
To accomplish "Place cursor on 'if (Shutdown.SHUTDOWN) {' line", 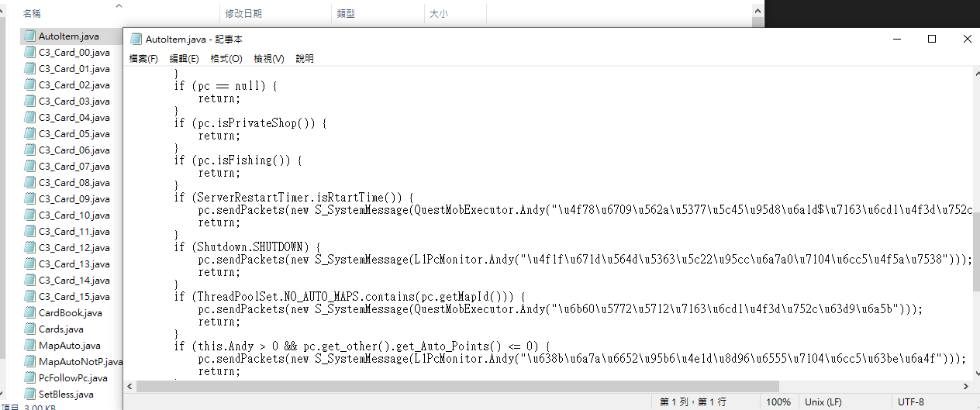I will [x=246, y=247].
